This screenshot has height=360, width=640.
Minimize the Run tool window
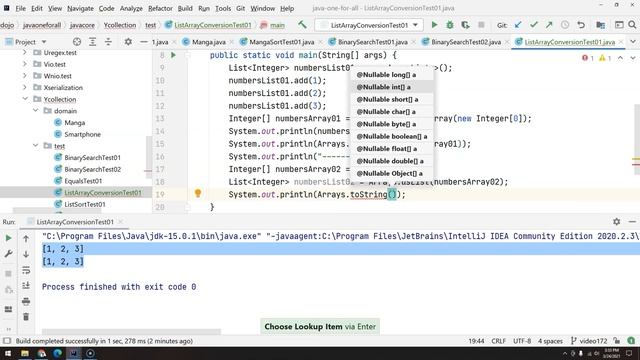point(632,222)
